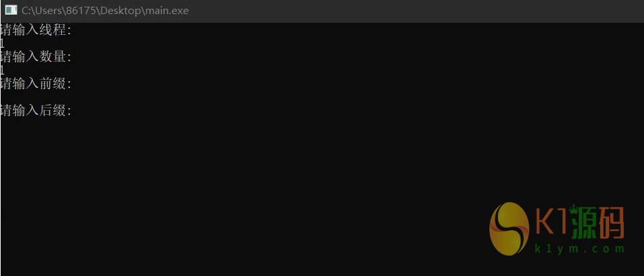Screen dimensions: 644x276
Task: Click the golden S-shaped watermark logo
Action: [510, 228]
